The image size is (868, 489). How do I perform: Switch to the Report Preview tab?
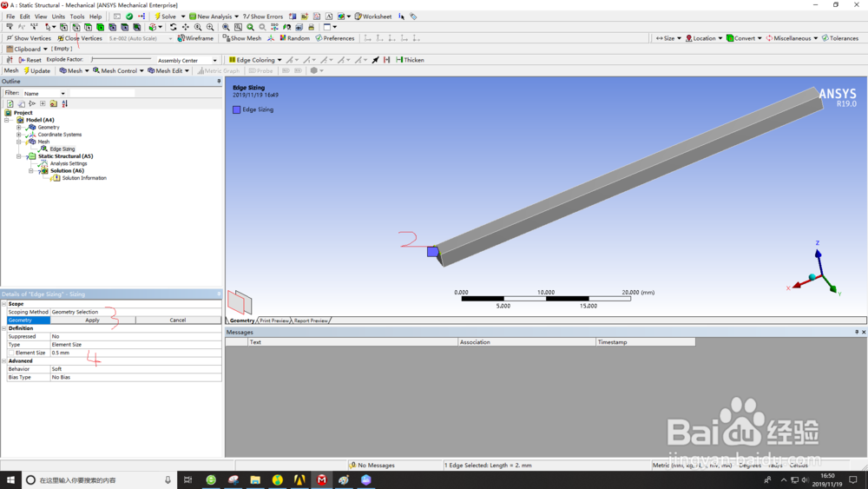[x=311, y=320]
